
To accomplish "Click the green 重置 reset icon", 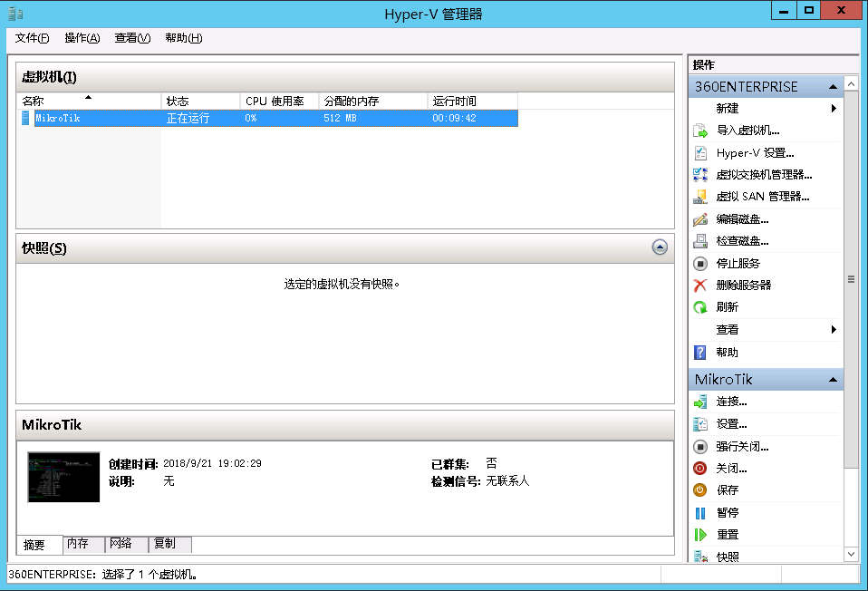I will 700,535.
